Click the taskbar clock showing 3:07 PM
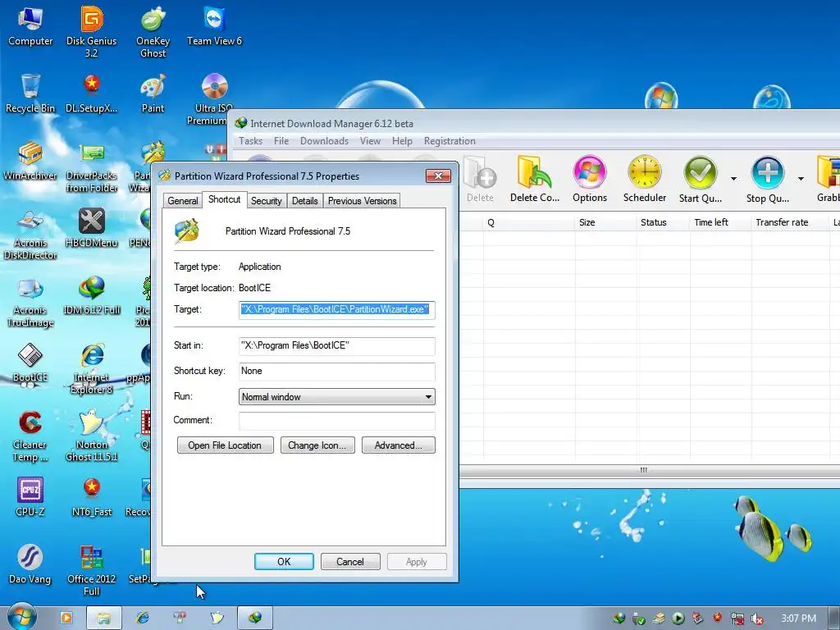This screenshot has width=840, height=630. (x=798, y=619)
